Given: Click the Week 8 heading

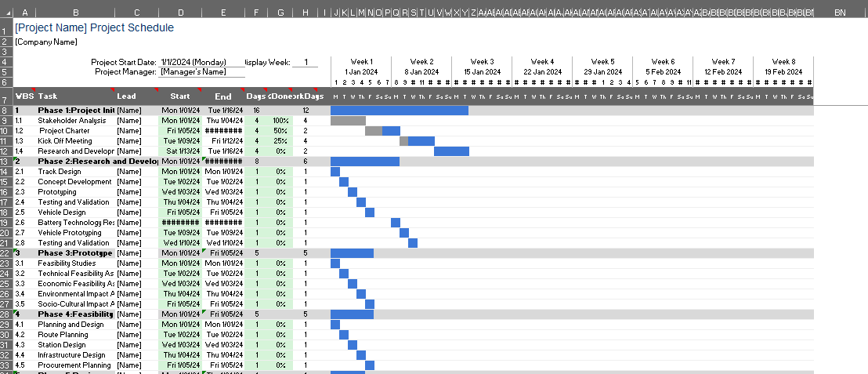Looking at the screenshot, I should [784, 62].
